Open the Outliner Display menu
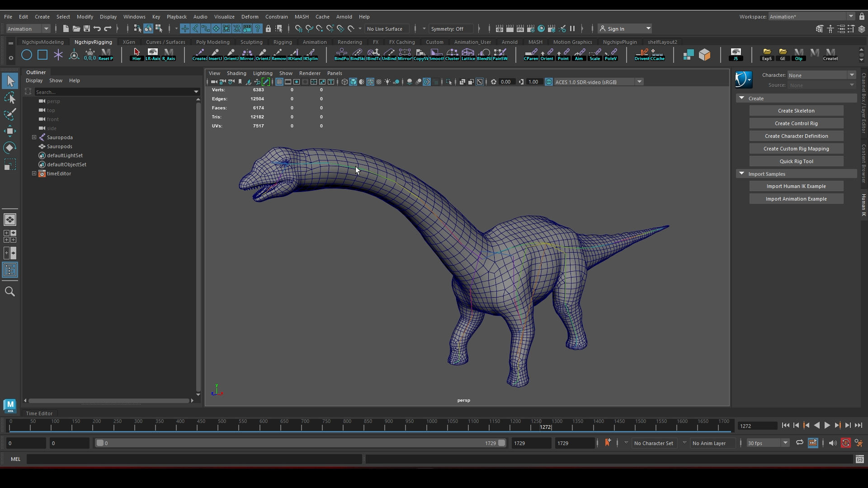This screenshot has width=868, height=488. [x=34, y=80]
